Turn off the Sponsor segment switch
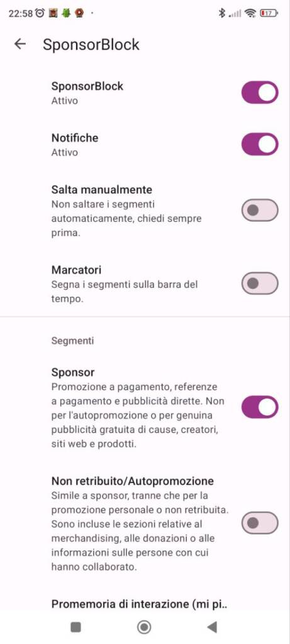This screenshot has height=644, width=290. point(260,407)
